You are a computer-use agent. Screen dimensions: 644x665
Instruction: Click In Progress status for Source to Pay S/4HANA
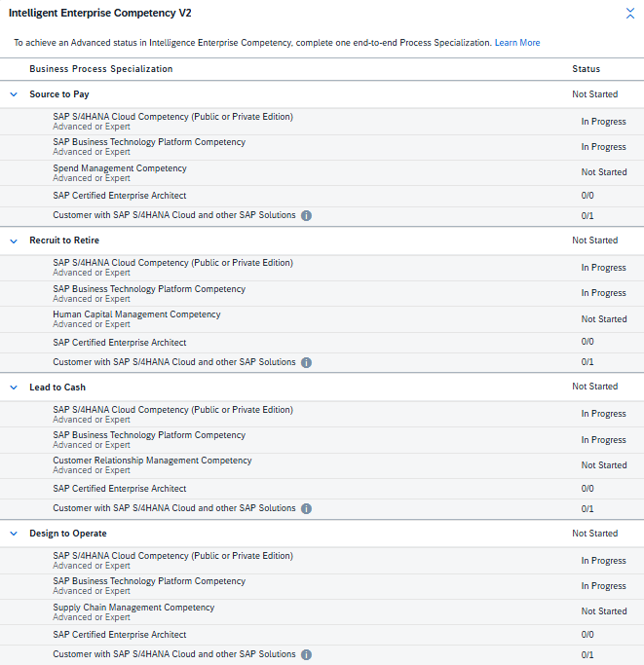pos(603,122)
